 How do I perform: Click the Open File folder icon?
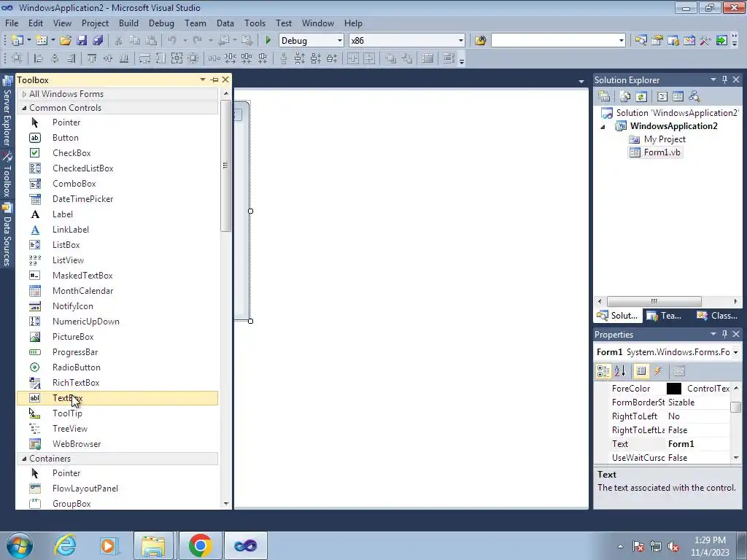(66, 41)
